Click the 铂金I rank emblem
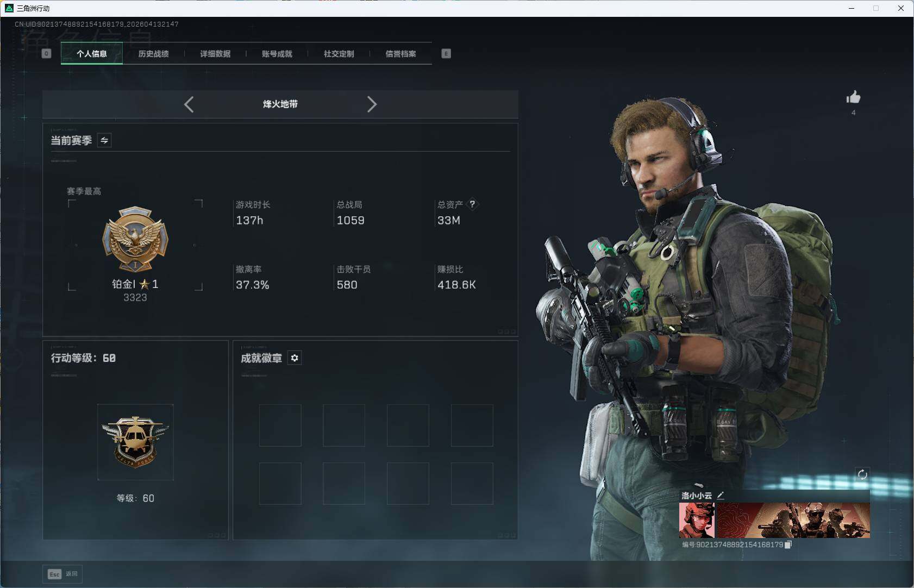This screenshot has width=914, height=588. tap(135, 239)
